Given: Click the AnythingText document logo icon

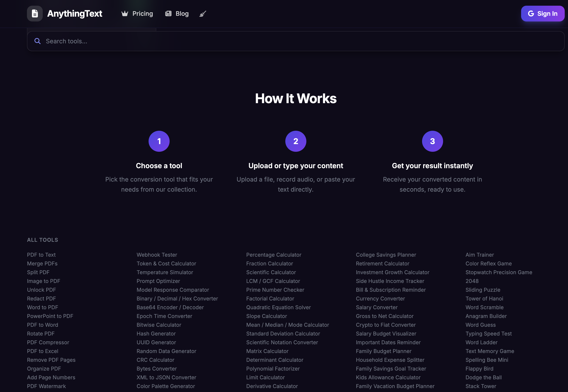Looking at the screenshot, I should (x=35, y=14).
